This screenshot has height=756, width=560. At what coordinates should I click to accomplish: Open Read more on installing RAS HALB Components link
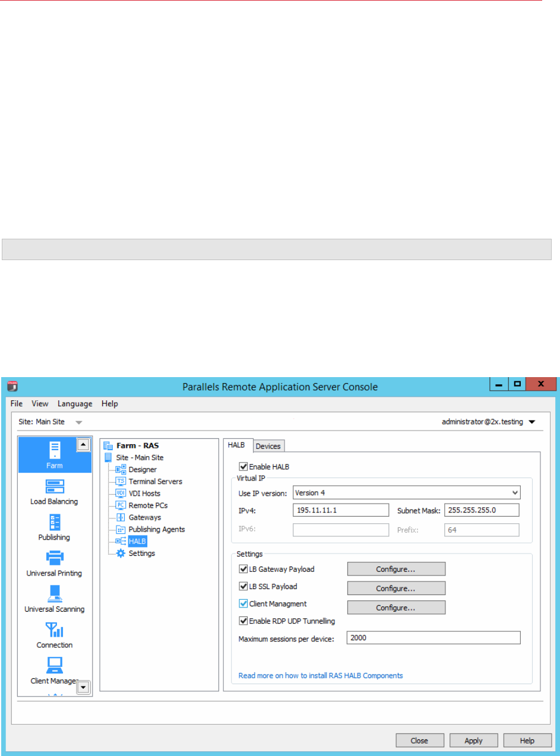pyautogui.click(x=321, y=675)
